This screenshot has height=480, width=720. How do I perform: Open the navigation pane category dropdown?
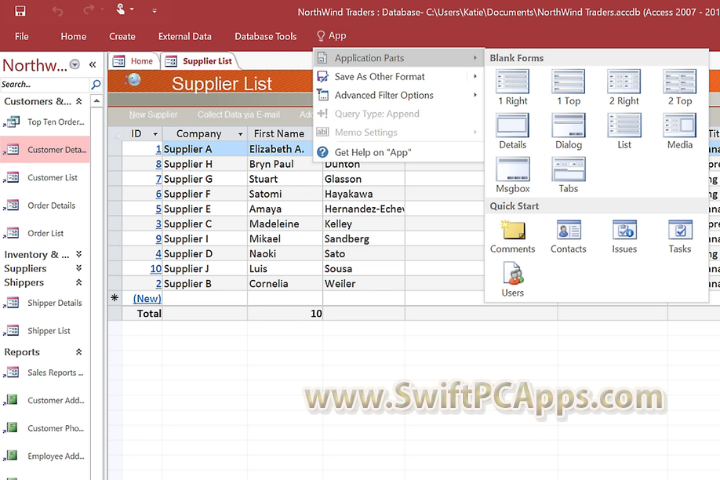74,64
